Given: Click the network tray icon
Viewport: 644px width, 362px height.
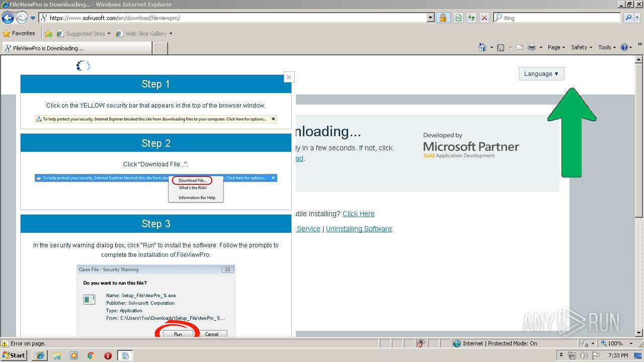Looking at the screenshot, I should (x=572, y=355).
